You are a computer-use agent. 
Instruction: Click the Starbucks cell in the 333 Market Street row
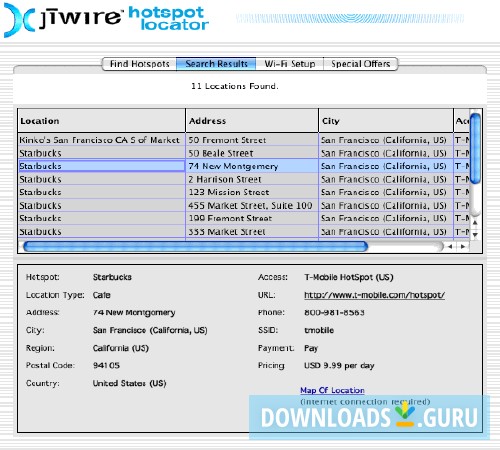pyautogui.click(x=102, y=231)
